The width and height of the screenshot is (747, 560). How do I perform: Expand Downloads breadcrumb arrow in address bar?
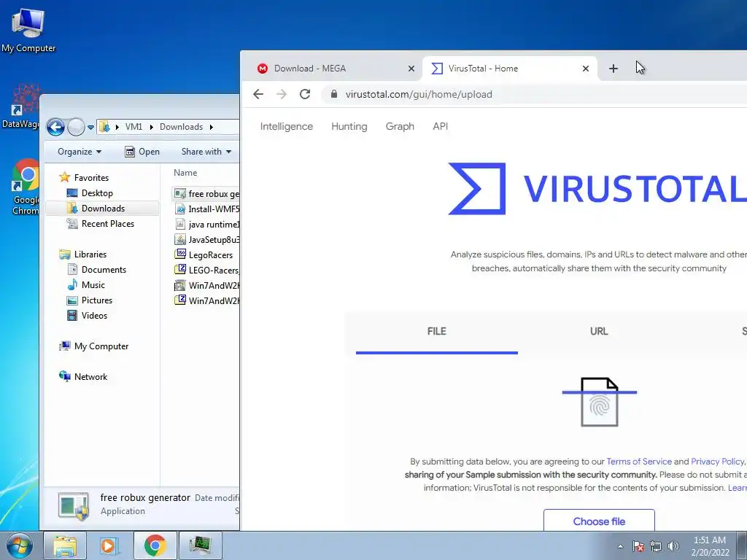211,127
